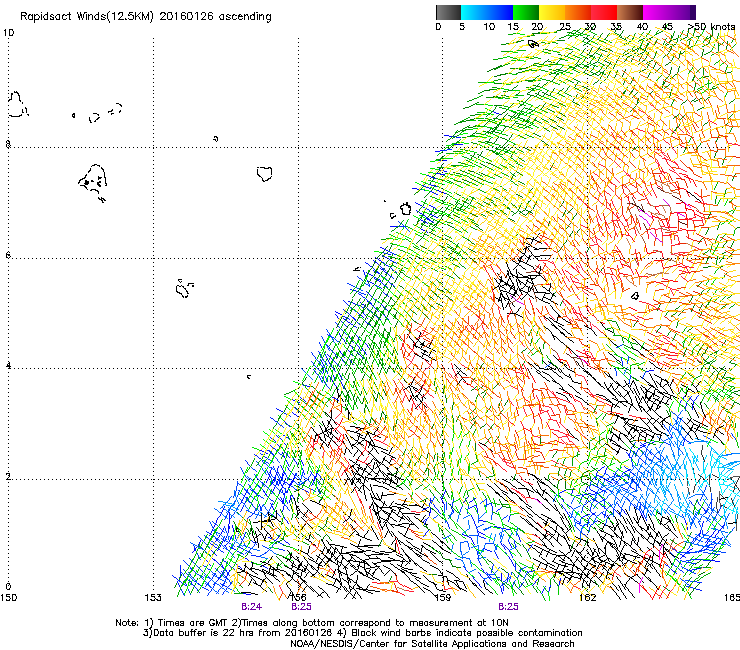The height and width of the screenshot is (650, 740).
Task: Click the gray 0-5 knots legend swatch
Action: tap(448, 12)
